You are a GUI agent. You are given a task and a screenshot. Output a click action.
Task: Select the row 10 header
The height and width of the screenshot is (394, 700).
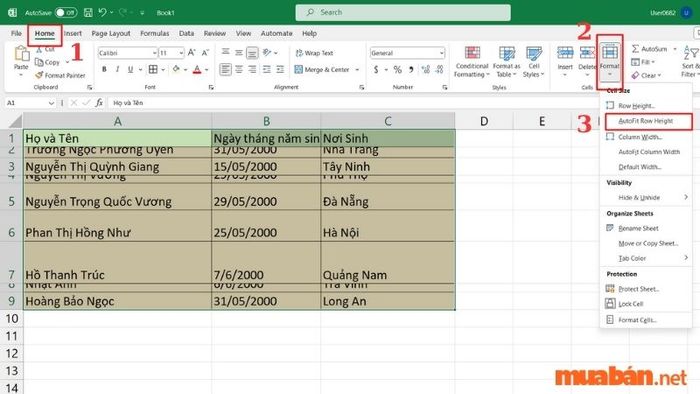tap(12, 319)
